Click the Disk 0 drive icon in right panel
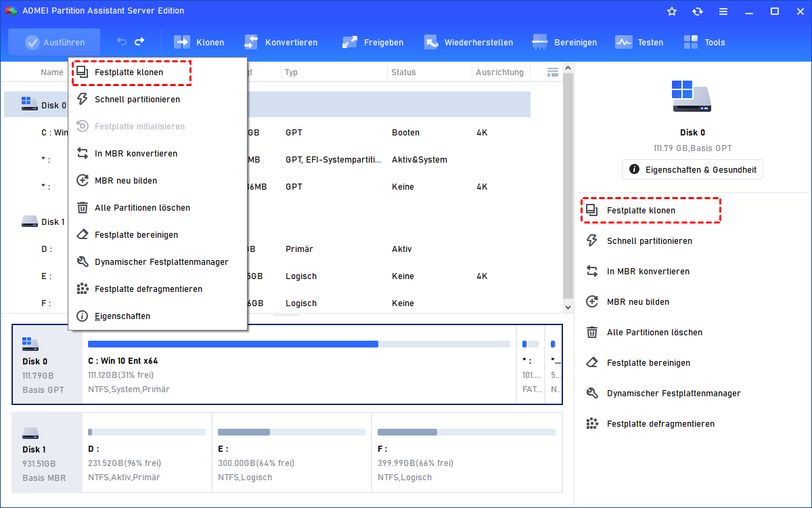This screenshot has width=812, height=508. pos(692,97)
